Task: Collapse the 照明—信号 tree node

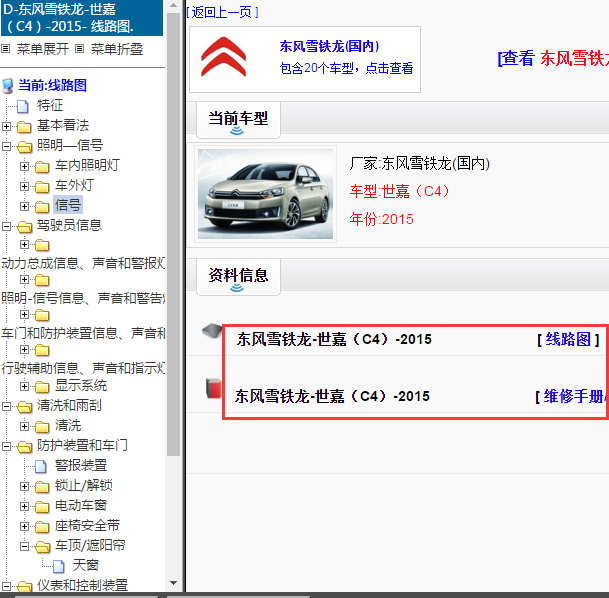Action: (6, 146)
